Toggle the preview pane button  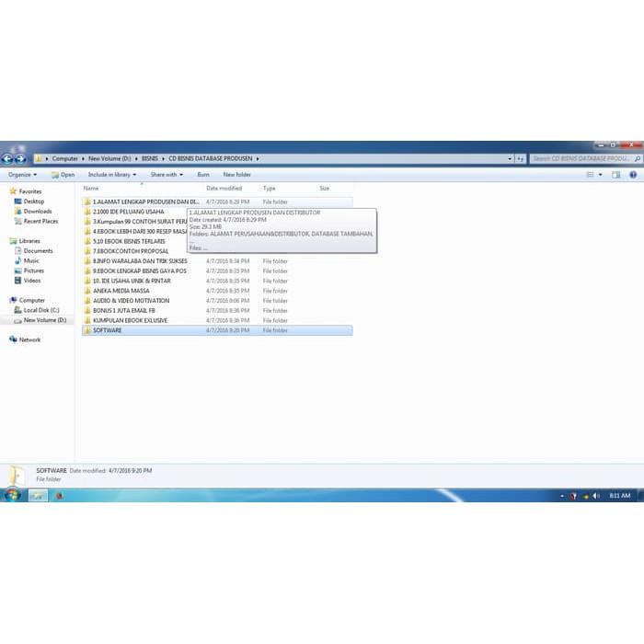616,174
